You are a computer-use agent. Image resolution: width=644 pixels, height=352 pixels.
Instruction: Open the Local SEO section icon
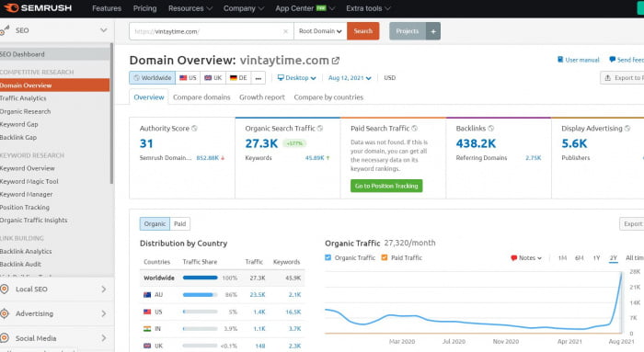coord(5,290)
